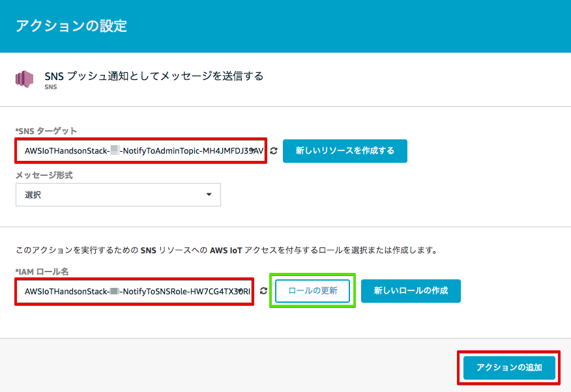Click ロールの更新 button
The width and height of the screenshot is (571, 392).
click(x=312, y=290)
